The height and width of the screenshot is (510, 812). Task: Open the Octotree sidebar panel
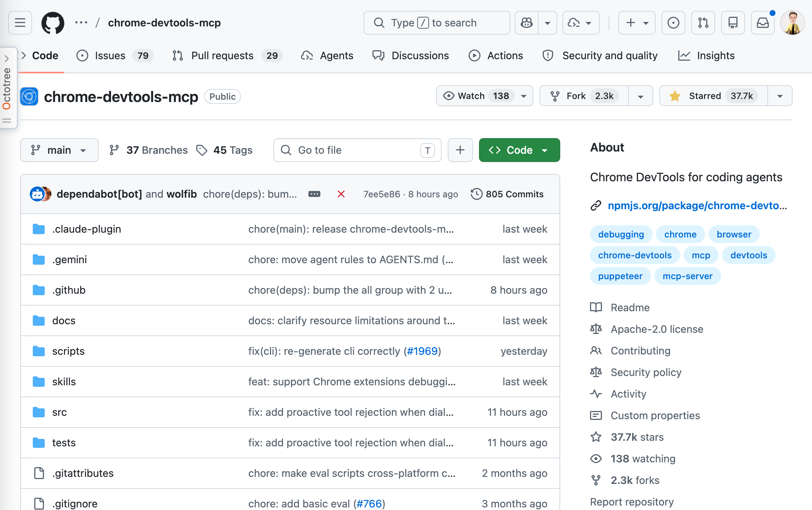pyautogui.click(x=7, y=88)
